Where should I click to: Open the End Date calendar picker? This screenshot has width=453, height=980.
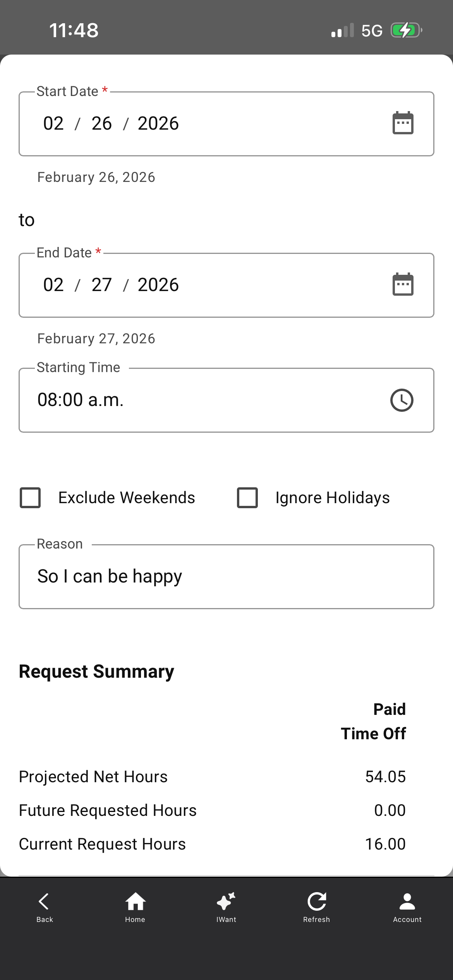tap(403, 285)
